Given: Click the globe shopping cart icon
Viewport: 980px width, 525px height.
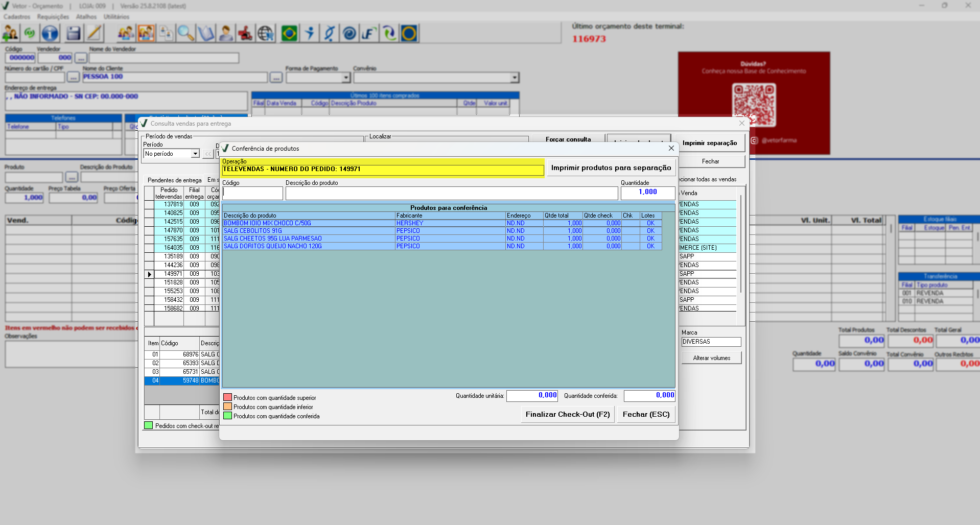Looking at the screenshot, I should pos(266,34).
